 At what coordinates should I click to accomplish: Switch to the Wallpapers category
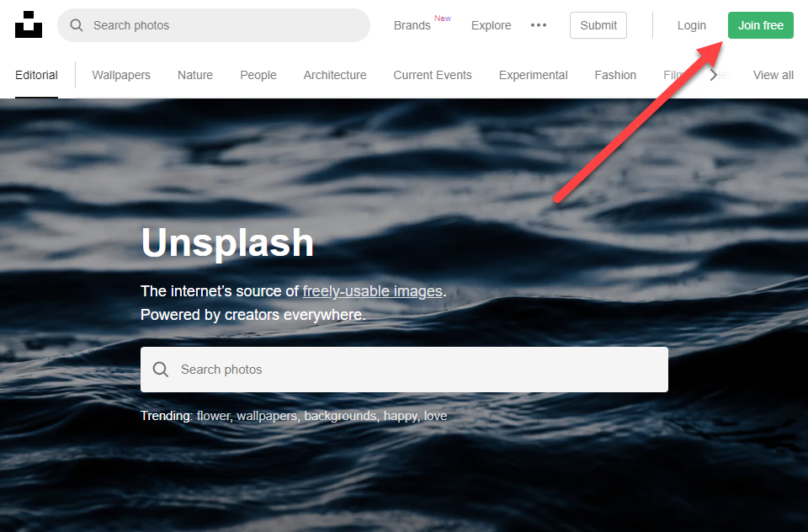(121, 75)
